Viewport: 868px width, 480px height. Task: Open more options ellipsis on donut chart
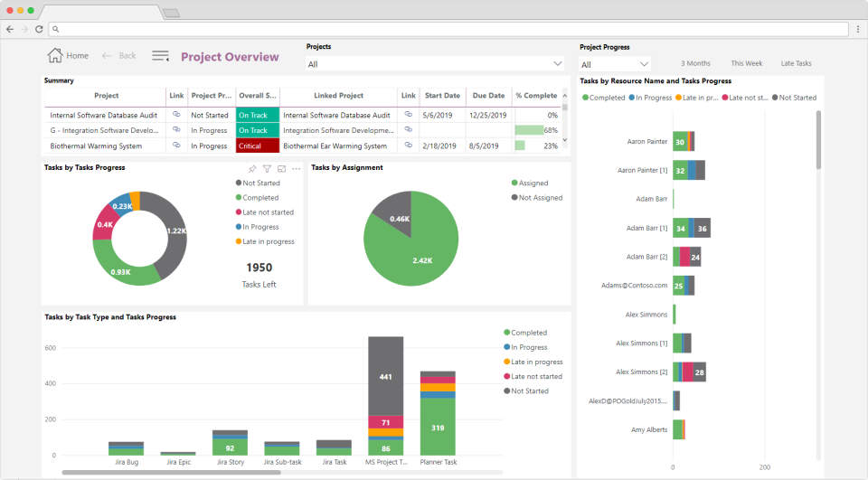pos(296,169)
